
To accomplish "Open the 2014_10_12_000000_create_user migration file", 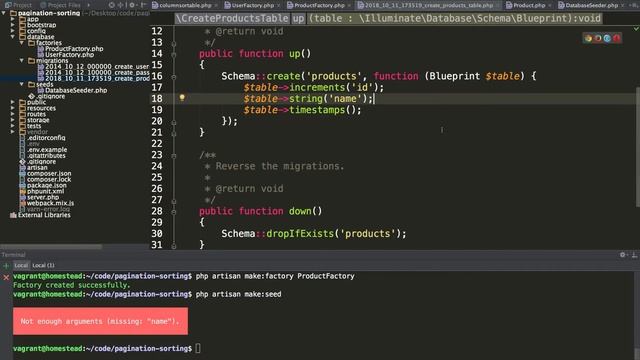I will click(x=97, y=67).
